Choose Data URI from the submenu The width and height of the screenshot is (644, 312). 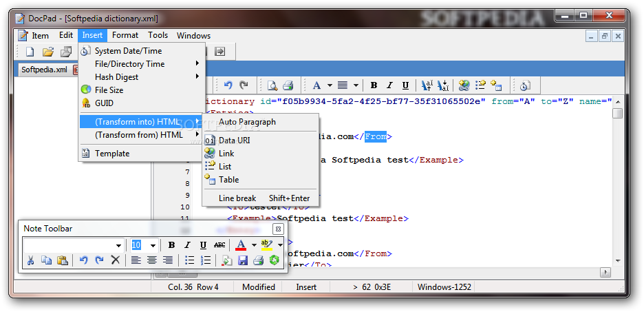[260, 141]
